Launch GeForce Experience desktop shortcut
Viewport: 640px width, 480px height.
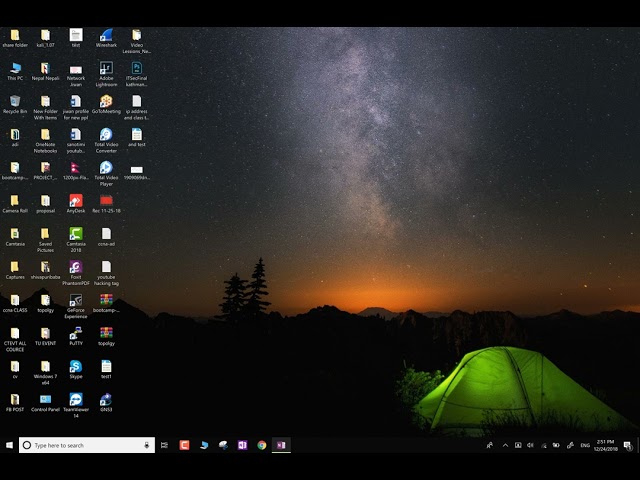(76, 300)
